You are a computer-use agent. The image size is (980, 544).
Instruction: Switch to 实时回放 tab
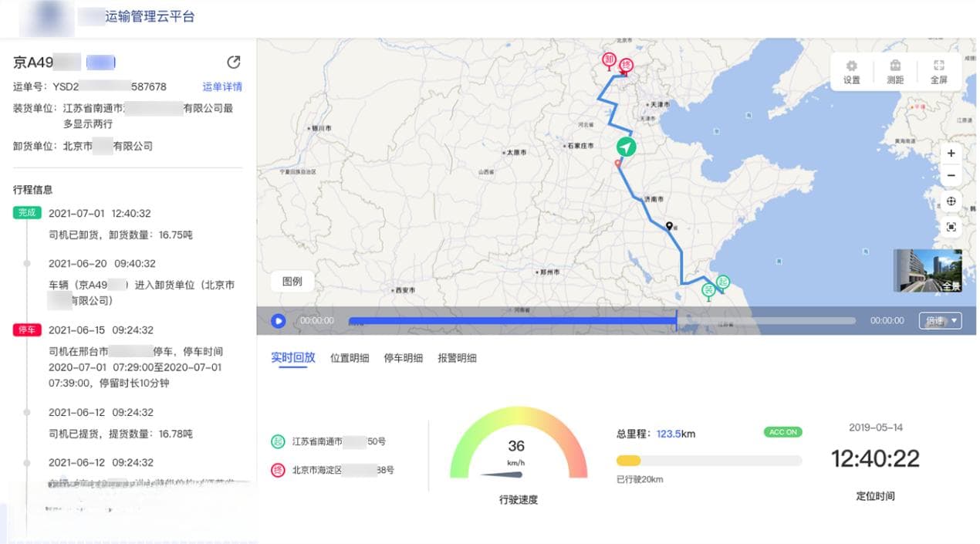pyautogui.click(x=293, y=357)
